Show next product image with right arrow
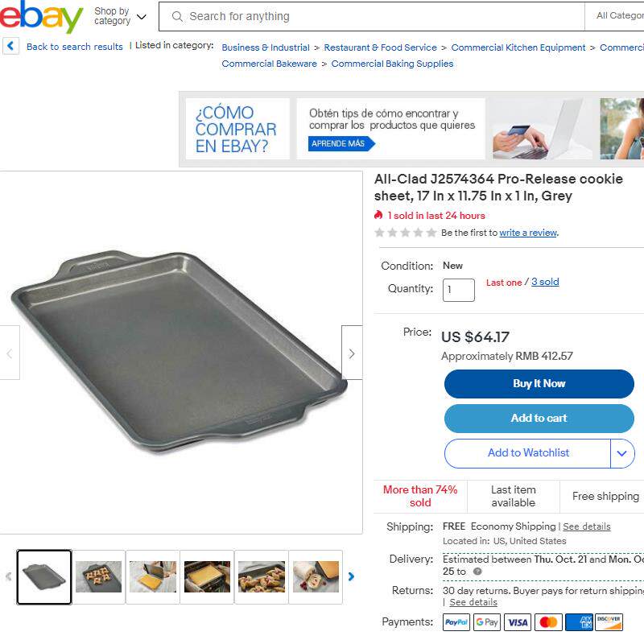 (x=352, y=353)
